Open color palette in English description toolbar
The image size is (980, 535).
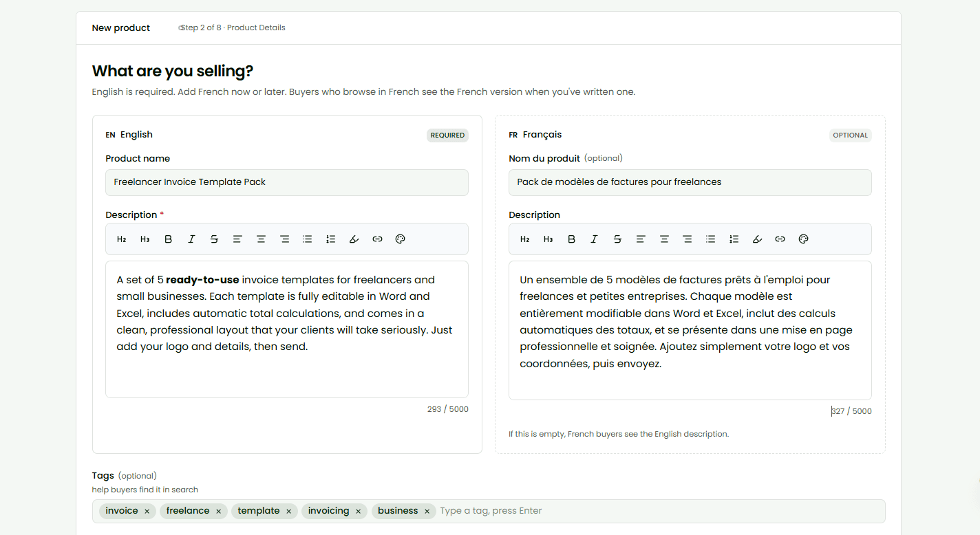click(x=401, y=239)
